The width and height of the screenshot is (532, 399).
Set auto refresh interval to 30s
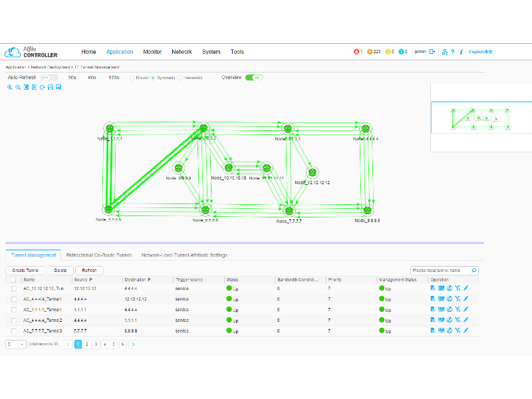tap(72, 78)
